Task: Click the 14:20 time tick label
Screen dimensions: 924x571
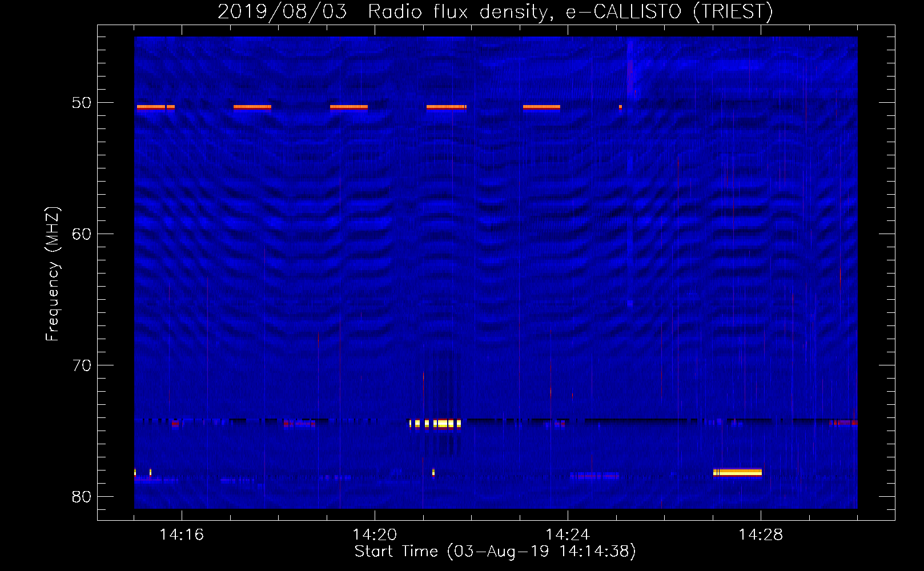Action: [x=375, y=534]
